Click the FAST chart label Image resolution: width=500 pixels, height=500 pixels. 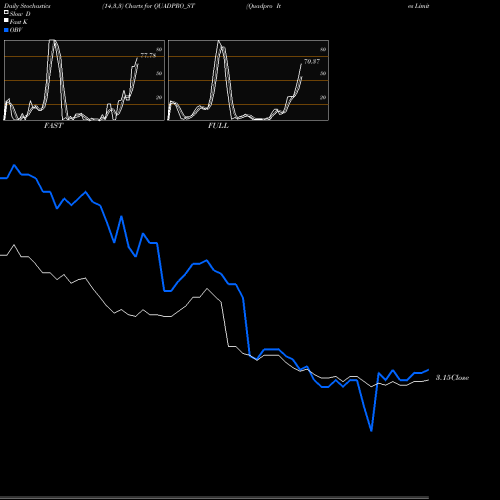click(x=54, y=126)
